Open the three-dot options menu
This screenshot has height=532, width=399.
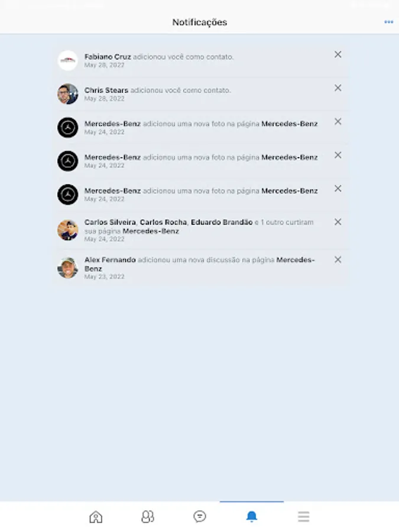388,22
